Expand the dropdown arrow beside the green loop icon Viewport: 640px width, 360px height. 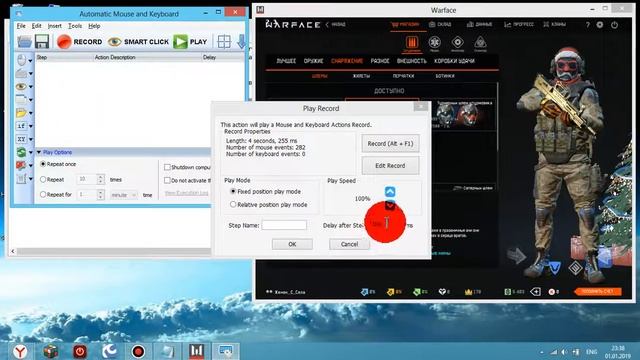[x=31, y=153]
